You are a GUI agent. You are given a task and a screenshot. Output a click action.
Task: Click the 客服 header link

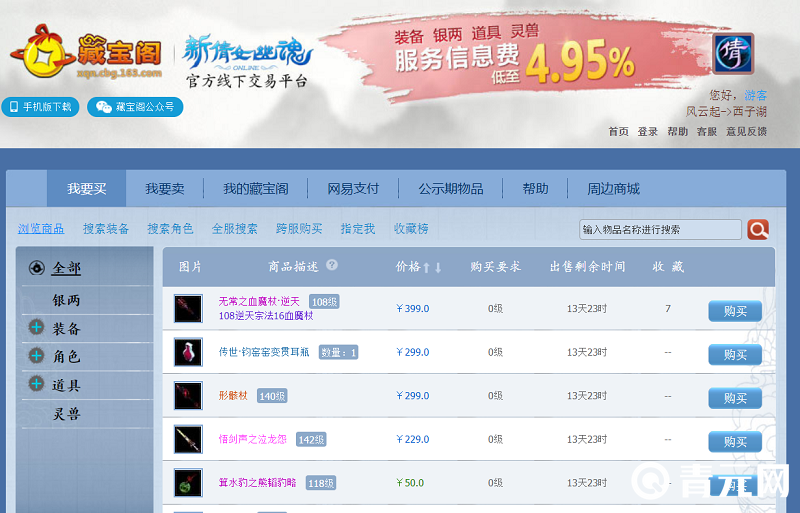[707, 132]
